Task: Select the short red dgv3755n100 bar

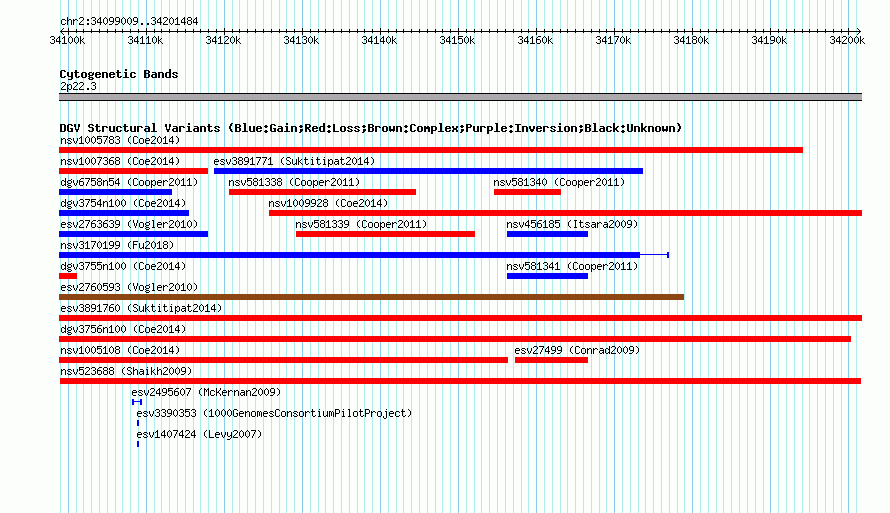Action: [x=68, y=276]
